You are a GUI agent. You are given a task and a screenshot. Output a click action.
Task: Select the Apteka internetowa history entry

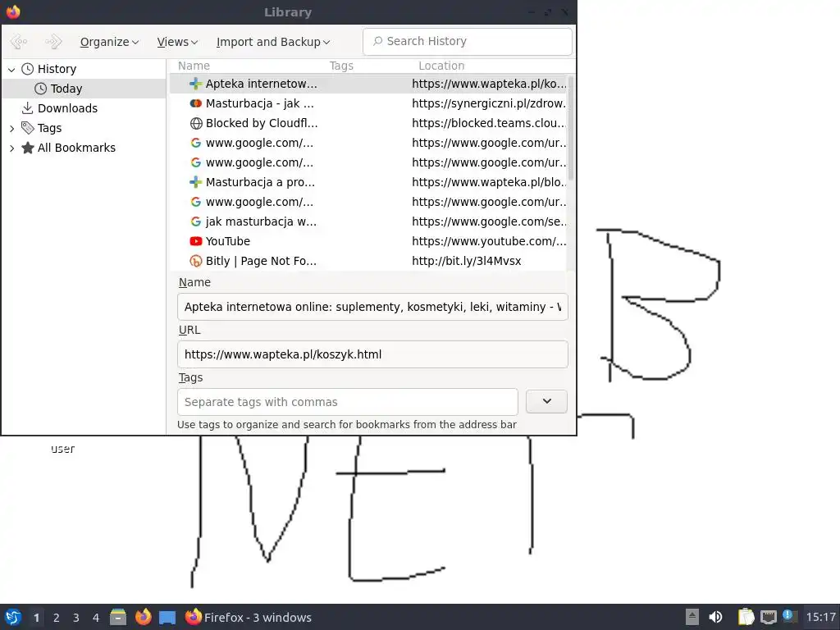pyautogui.click(x=368, y=84)
